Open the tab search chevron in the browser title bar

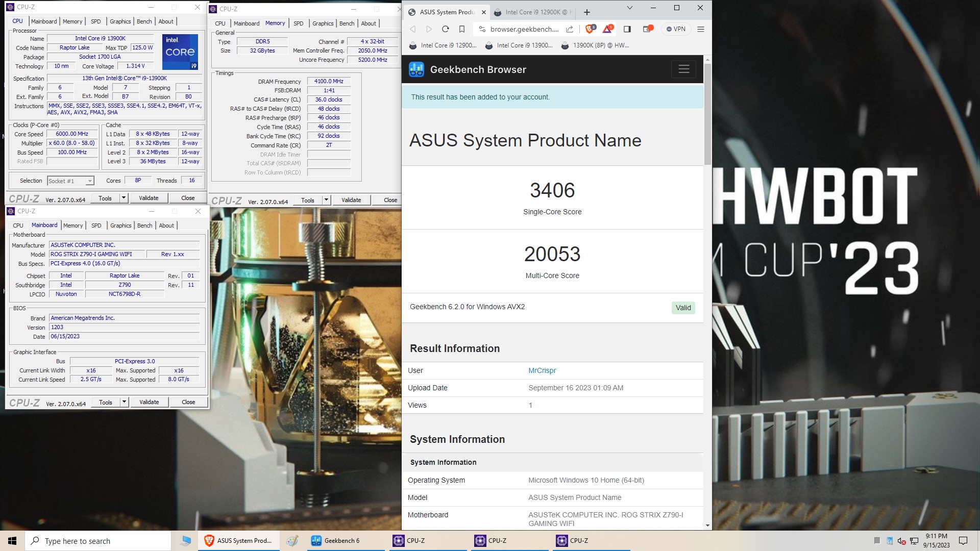(629, 8)
